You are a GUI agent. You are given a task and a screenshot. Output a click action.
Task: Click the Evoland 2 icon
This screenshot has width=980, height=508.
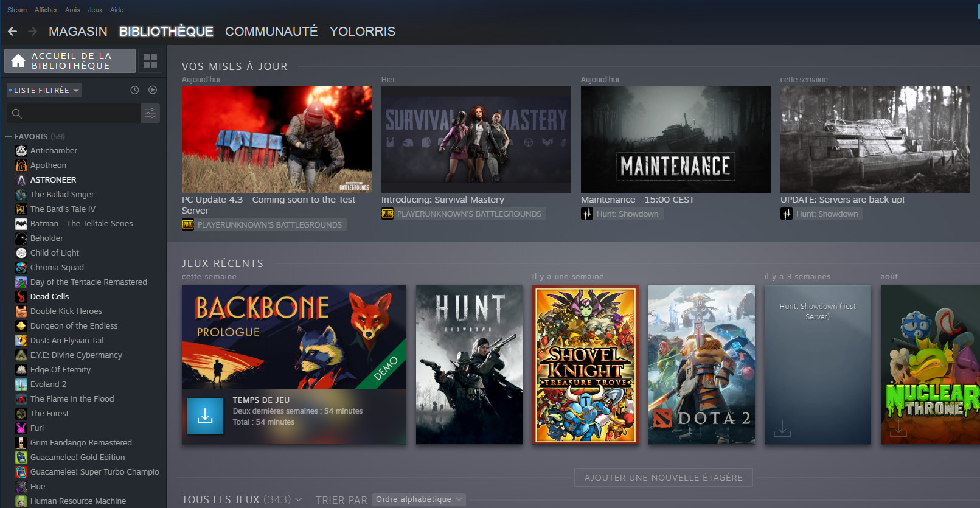(21, 384)
